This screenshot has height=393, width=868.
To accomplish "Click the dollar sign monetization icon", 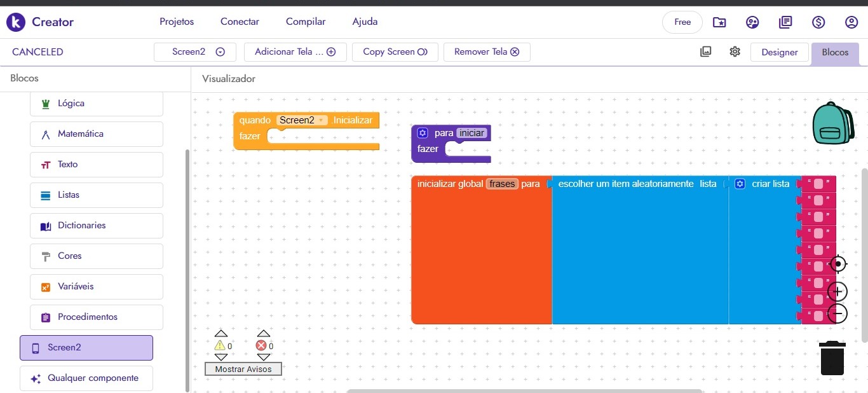I will 818,22.
